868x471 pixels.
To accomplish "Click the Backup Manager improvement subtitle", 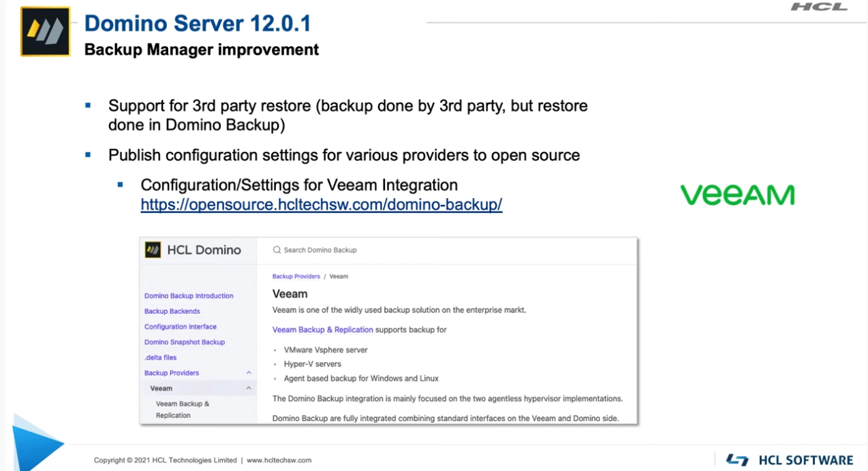I will pyautogui.click(x=202, y=50).
